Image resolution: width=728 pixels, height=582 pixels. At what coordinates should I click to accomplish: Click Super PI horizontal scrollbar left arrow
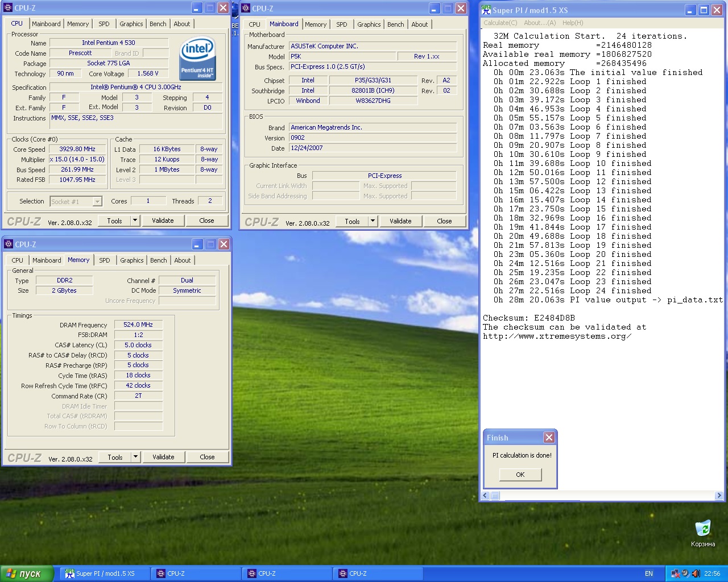tap(486, 496)
